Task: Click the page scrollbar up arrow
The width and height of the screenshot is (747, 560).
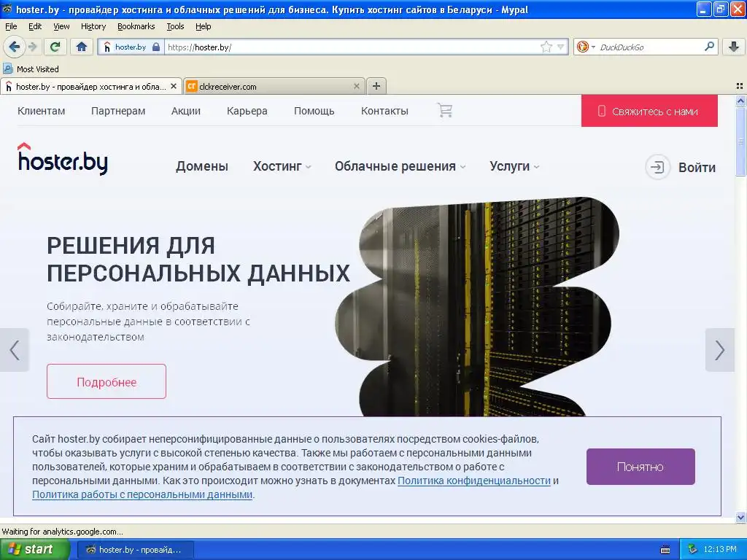Action: point(740,101)
